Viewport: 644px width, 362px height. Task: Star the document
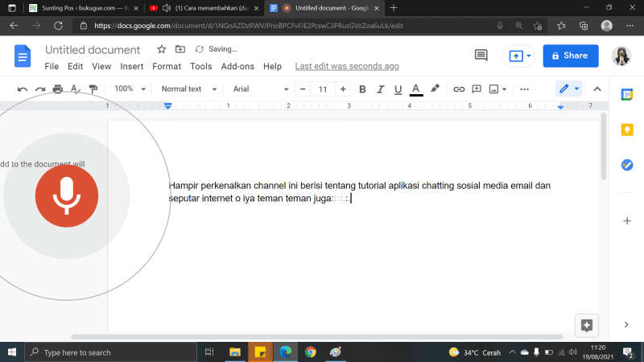click(x=162, y=49)
